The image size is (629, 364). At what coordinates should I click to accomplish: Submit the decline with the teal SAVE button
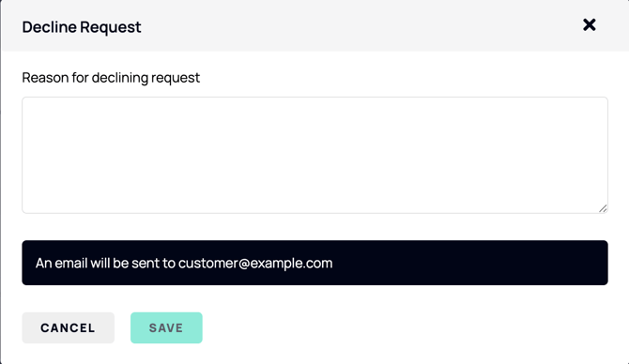[x=166, y=327]
